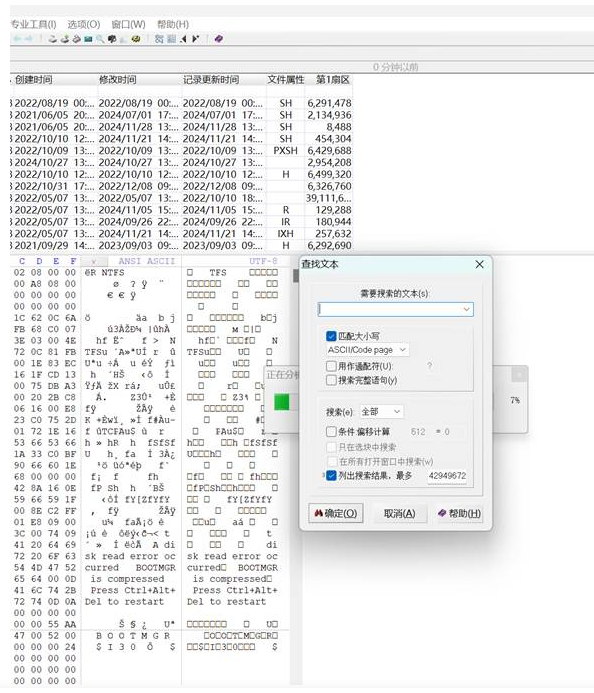The height and width of the screenshot is (693, 594).
Task: Click the green analysis progress bar
Action: 282,402
